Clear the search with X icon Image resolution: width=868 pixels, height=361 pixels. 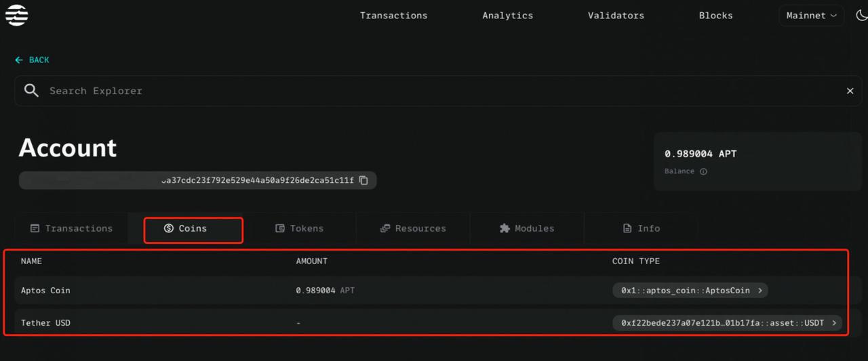pyautogui.click(x=850, y=91)
